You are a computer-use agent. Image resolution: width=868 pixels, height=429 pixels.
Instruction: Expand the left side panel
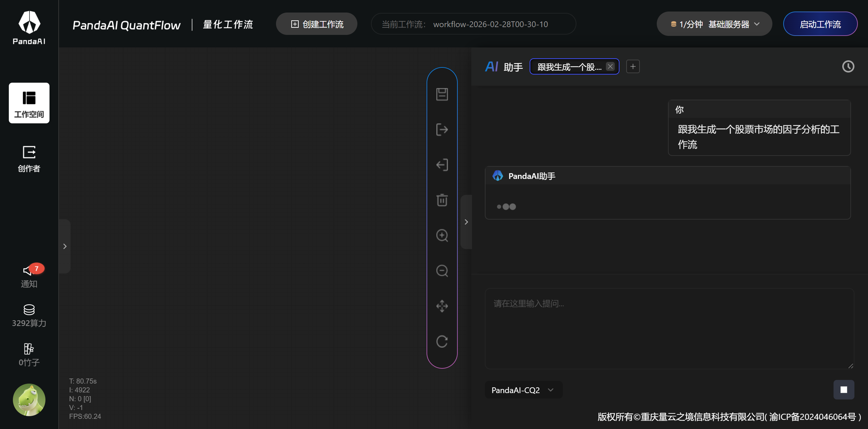coord(65,246)
